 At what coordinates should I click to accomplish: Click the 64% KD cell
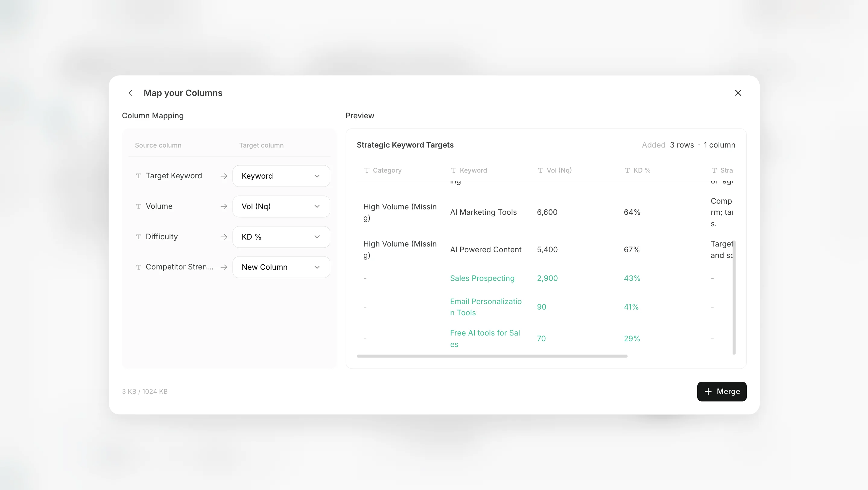(x=632, y=212)
